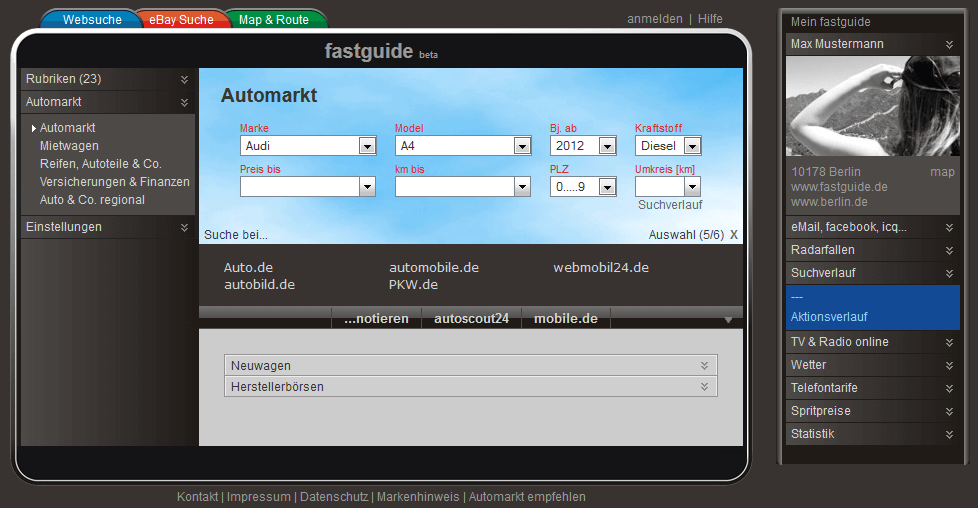Open the Impressum footer link
Image resolution: width=978 pixels, height=508 pixels.
(x=258, y=497)
